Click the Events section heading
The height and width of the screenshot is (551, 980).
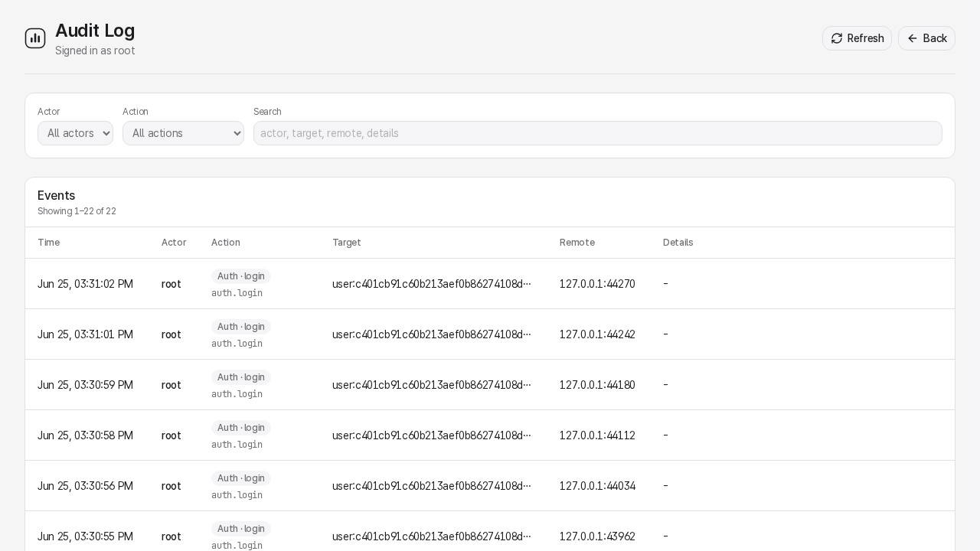(57, 195)
